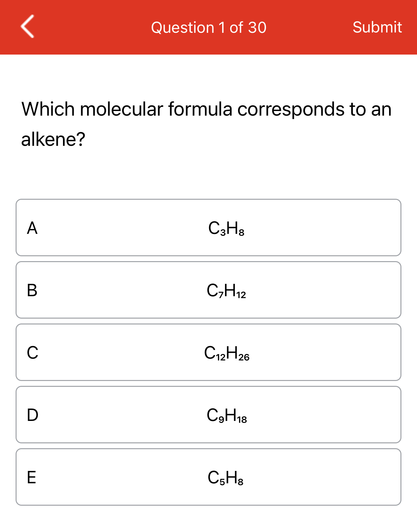The height and width of the screenshot is (532, 417).
Task: Tap Submit in the header
Action: click(x=377, y=27)
